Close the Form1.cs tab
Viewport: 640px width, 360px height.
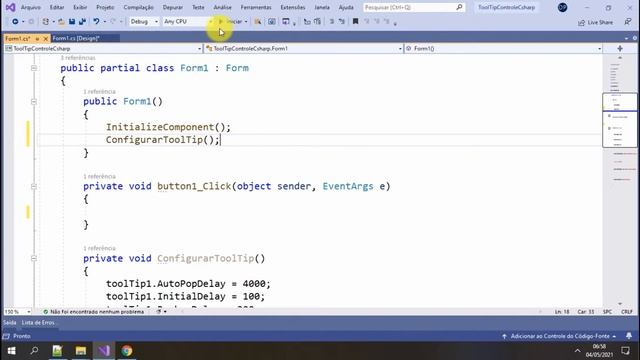46,38
